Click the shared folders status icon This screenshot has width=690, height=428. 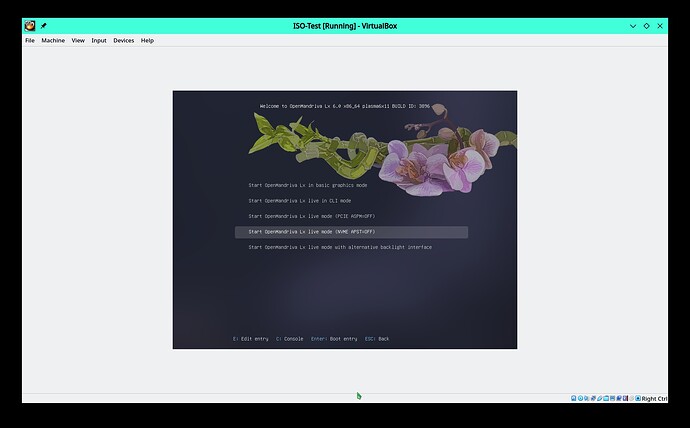click(606, 399)
